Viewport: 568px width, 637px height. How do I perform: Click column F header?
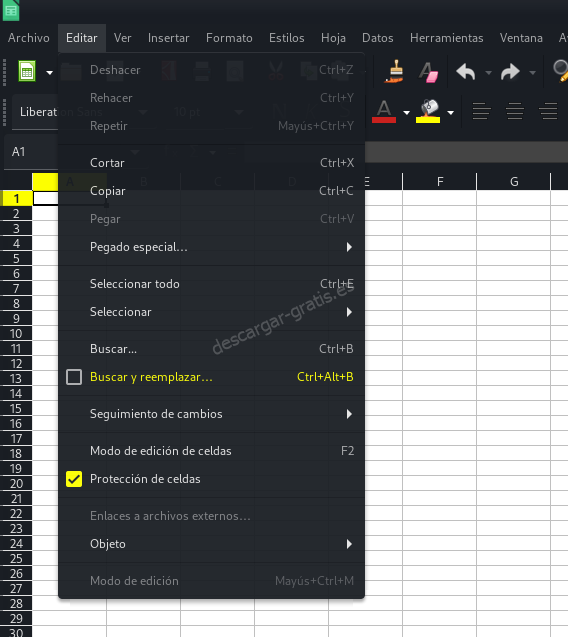pyautogui.click(x=440, y=182)
